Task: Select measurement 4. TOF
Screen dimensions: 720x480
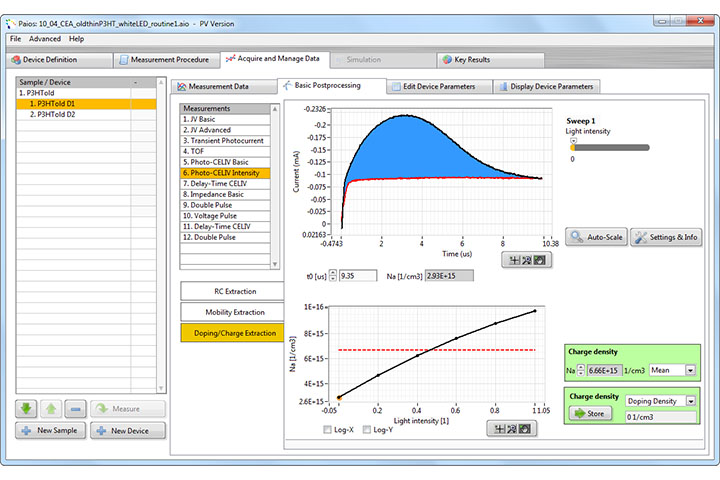Action: pyautogui.click(x=225, y=151)
